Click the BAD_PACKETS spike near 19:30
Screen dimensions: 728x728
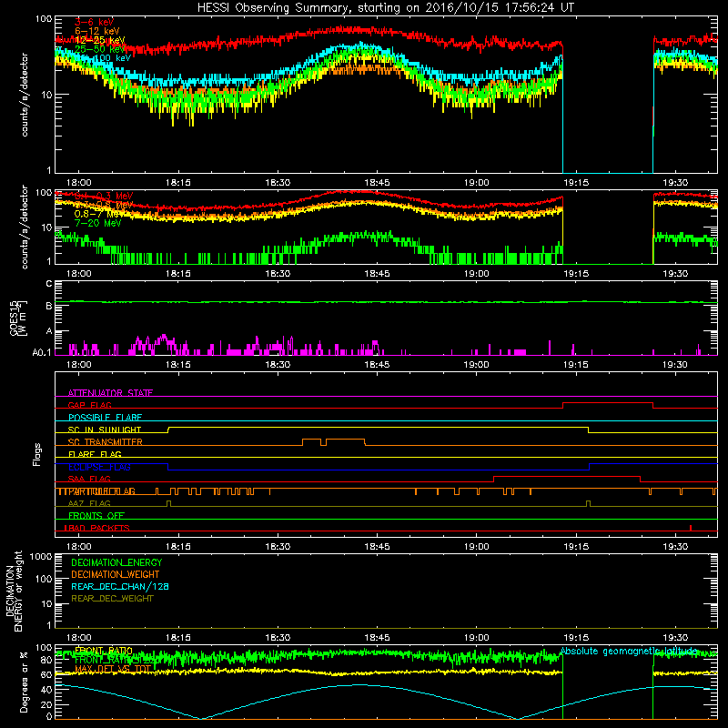point(691,528)
